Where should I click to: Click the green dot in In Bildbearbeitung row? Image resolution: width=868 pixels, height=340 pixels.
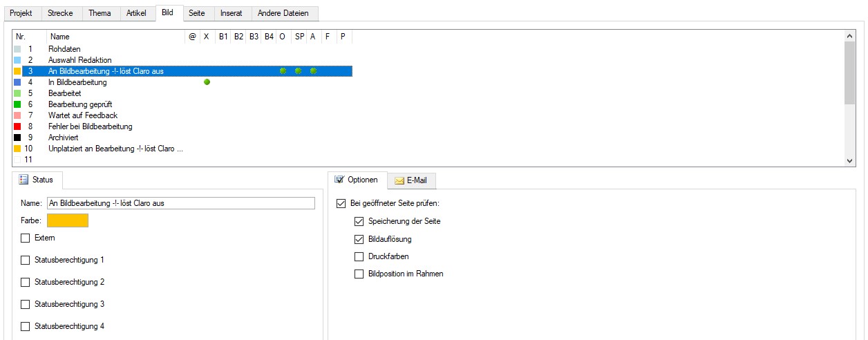pos(207,82)
